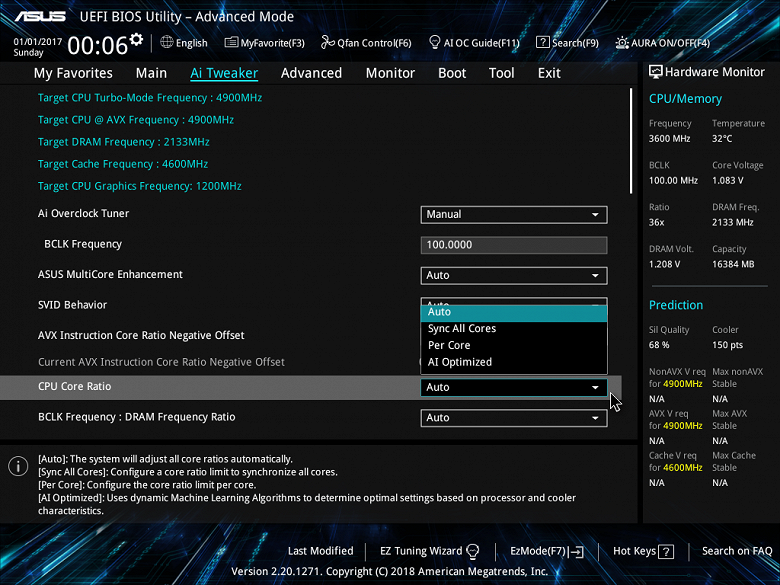
Task: Change language via English button
Action: [x=184, y=43]
